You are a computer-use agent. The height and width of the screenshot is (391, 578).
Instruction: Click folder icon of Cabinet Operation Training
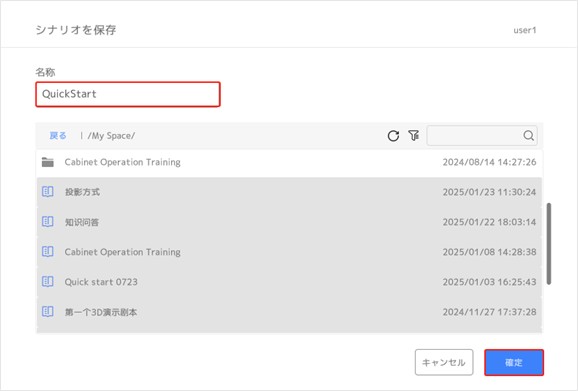(48, 162)
